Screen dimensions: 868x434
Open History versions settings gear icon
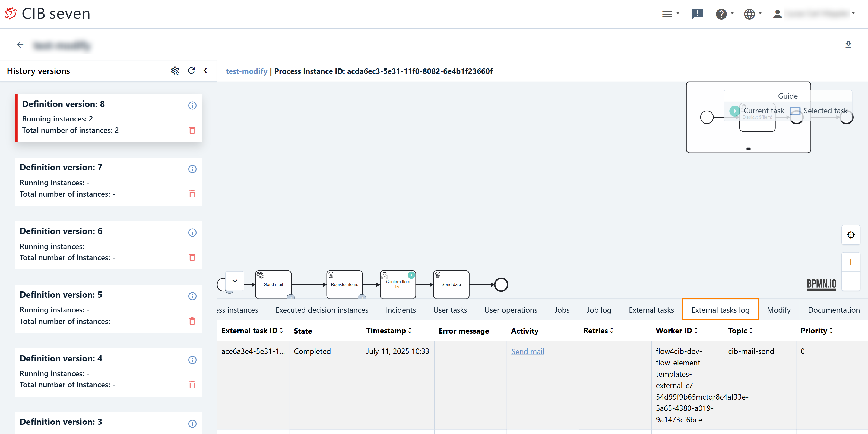tap(175, 71)
